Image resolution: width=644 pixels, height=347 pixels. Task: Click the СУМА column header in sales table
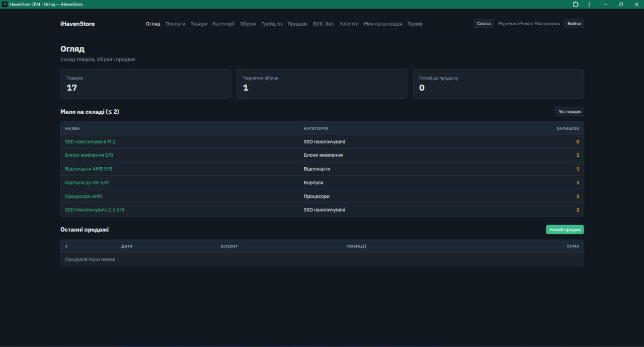573,246
